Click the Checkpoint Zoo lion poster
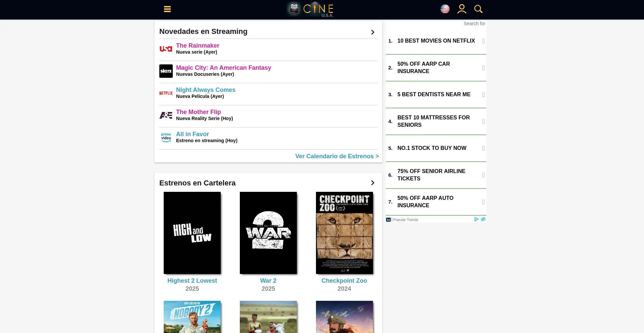The height and width of the screenshot is (333, 644). [x=344, y=233]
